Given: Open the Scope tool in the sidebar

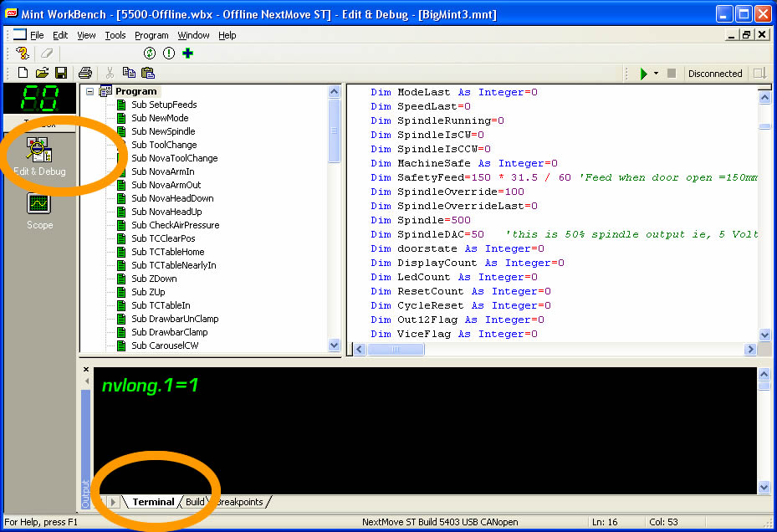Looking at the screenshot, I should (39, 212).
